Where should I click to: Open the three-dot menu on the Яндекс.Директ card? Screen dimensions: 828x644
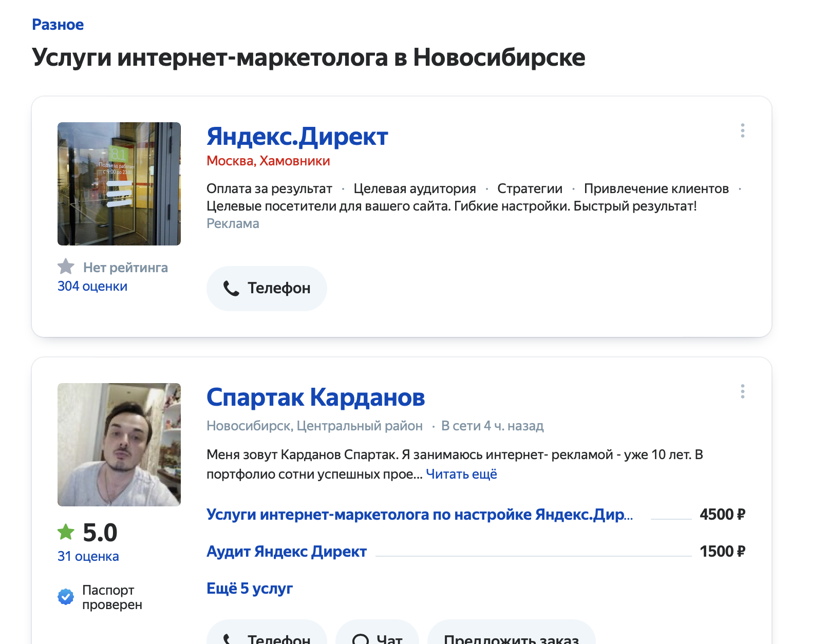pos(742,130)
